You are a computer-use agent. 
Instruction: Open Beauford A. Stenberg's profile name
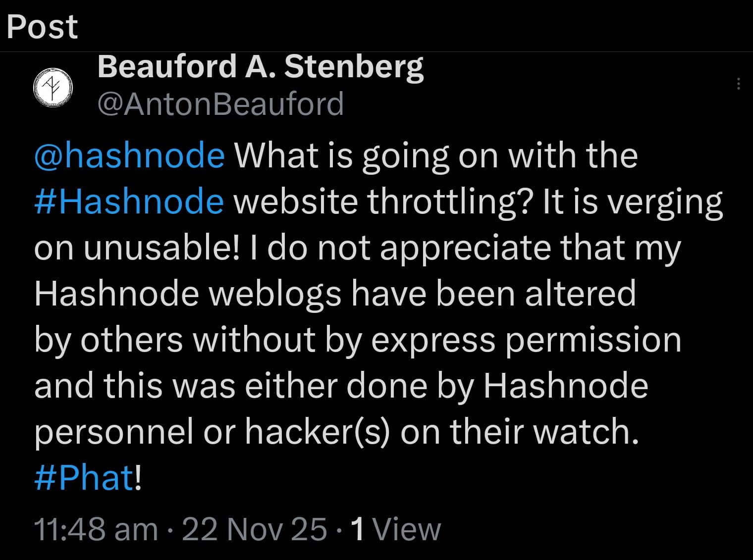click(x=261, y=66)
